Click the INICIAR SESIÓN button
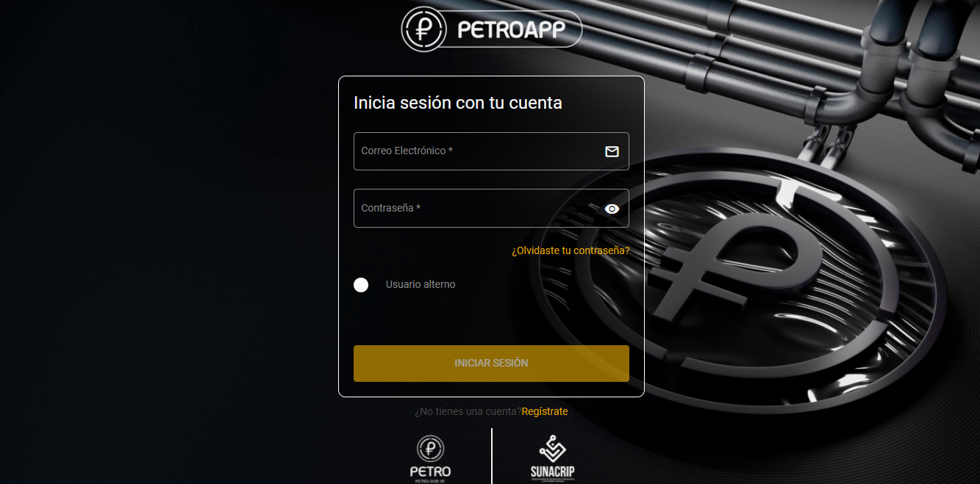This screenshot has width=980, height=484. (491, 364)
